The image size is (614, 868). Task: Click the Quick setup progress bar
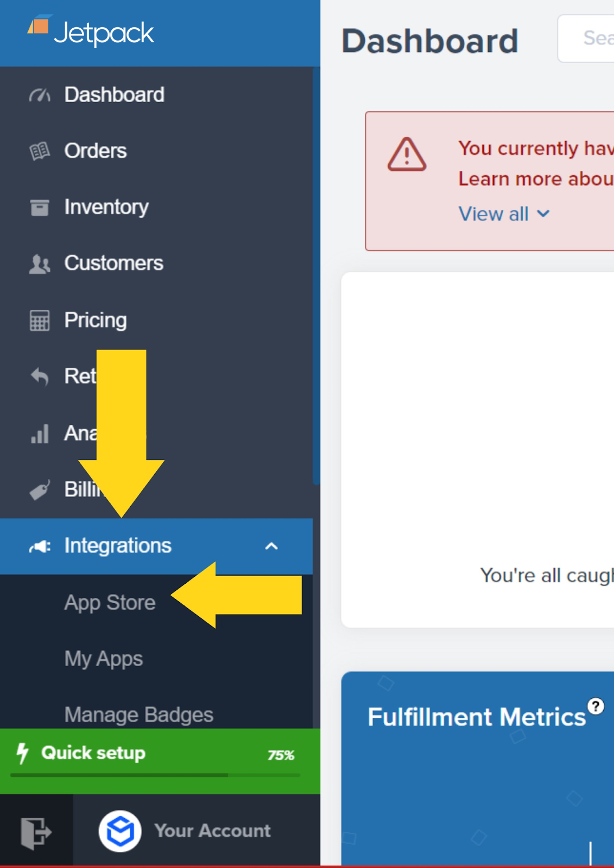point(155,775)
